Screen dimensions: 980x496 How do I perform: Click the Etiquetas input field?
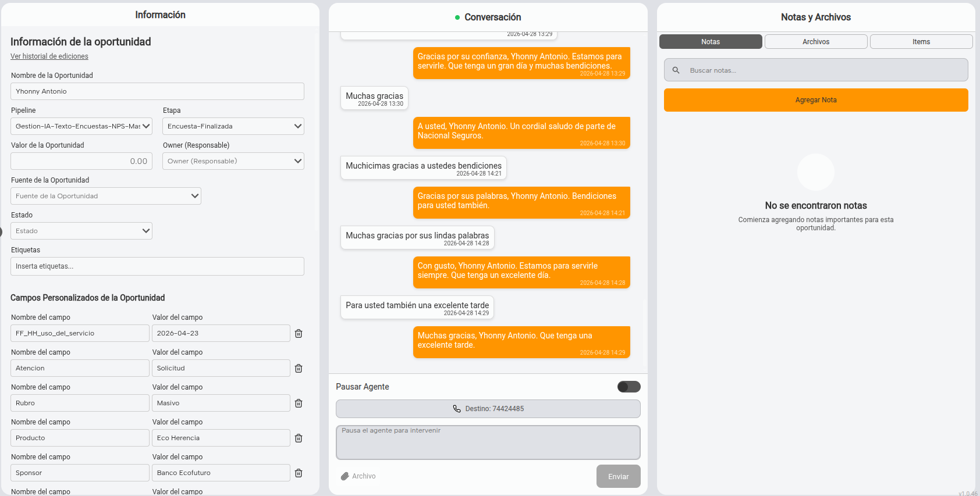pyautogui.click(x=157, y=266)
